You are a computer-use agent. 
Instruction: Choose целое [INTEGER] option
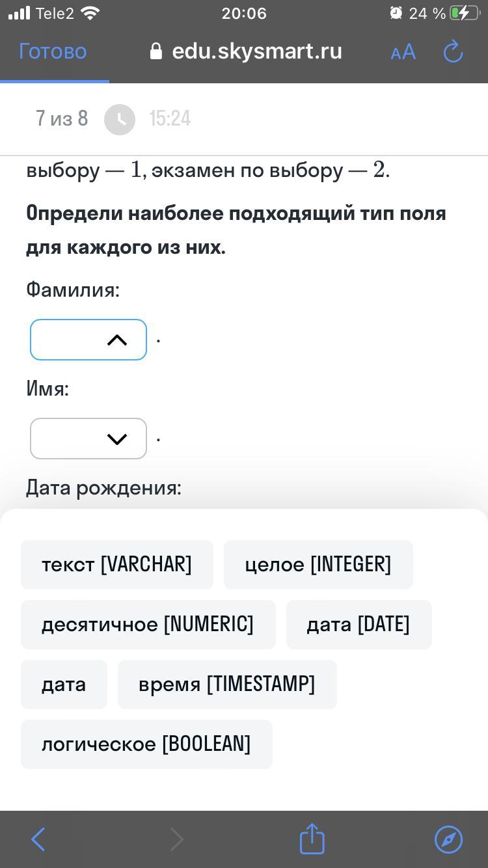(x=318, y=565)
